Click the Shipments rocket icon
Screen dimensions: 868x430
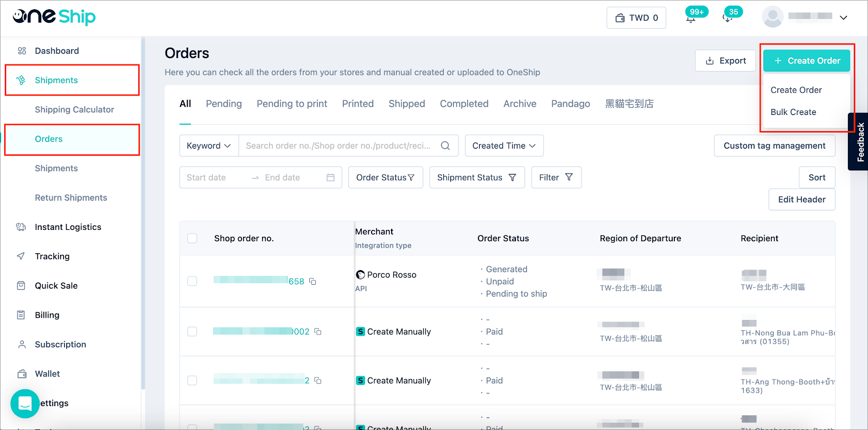coord(21,80)
